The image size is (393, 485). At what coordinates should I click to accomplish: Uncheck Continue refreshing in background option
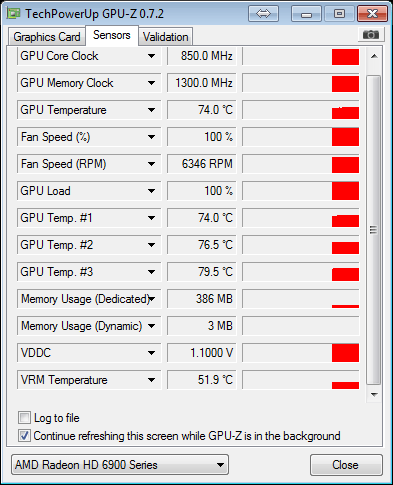[x=24, y=436]
